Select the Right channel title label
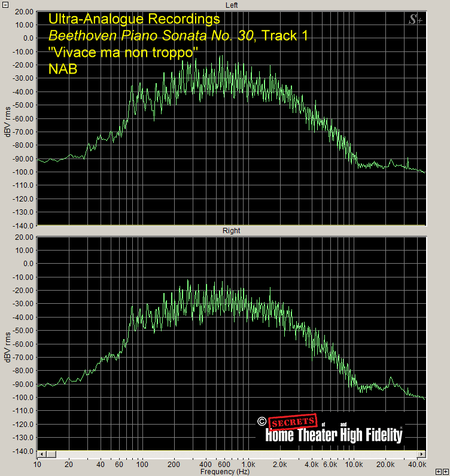This screenshot has width=450, height=476. (x=231, y=230)
